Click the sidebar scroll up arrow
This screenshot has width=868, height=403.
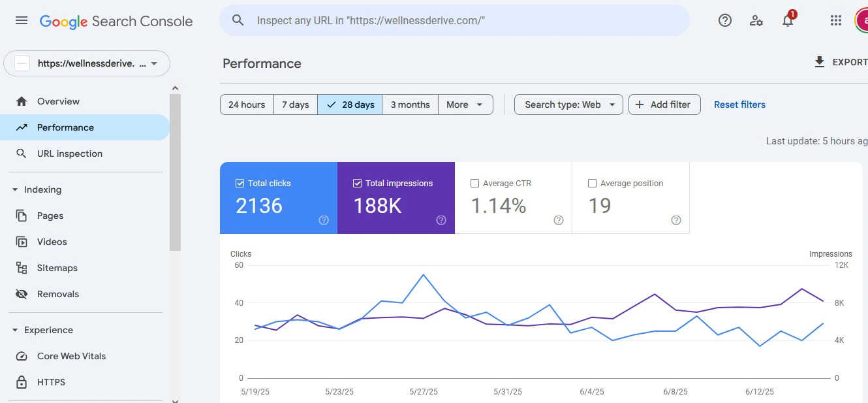[x=175, y=88]
